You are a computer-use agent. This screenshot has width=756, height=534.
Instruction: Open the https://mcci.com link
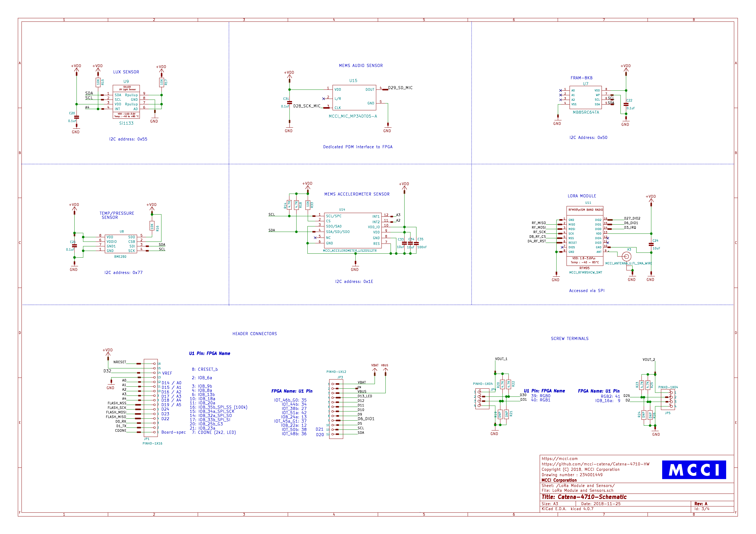pyautogui.click(x=559, y=459)
